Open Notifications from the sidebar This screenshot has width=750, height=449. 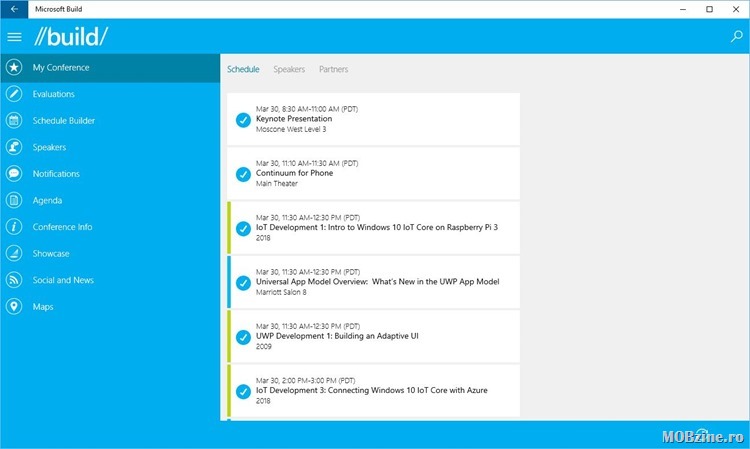pyautogui.click(x=56, y=174)
